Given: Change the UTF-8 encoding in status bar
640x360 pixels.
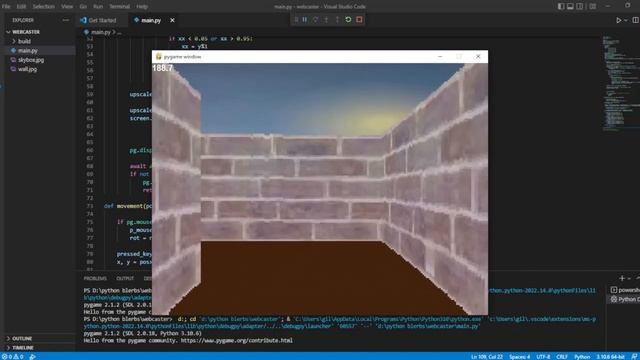Looking at the screenshot, I should pyautogui.click(x=543, y=357).
